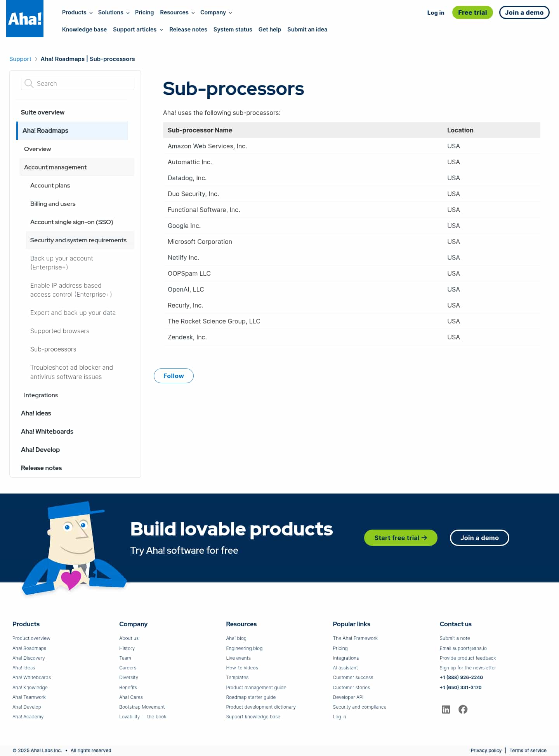
Task: Open Aha! Discovery footer link
Action: [x=29, y=658]
